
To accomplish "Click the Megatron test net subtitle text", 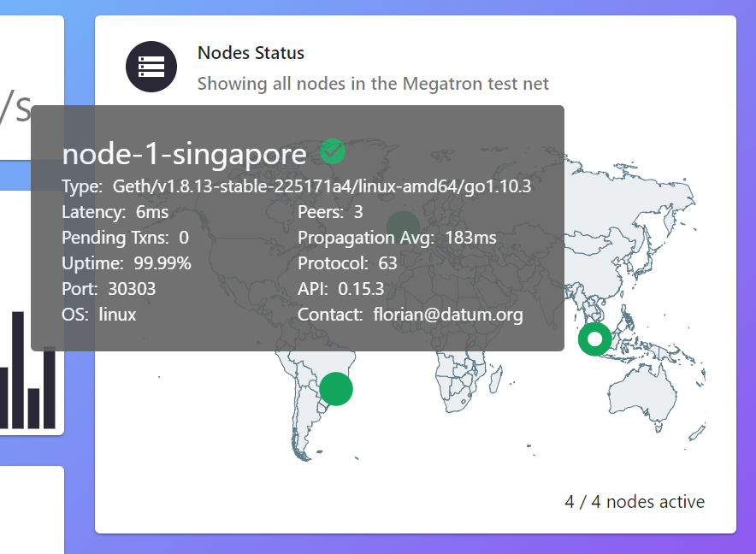I will [373, 84].
